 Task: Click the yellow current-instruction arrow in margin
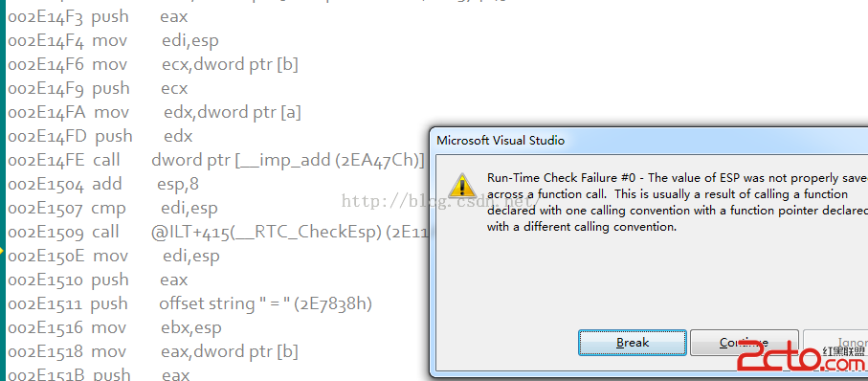point(2,252)
